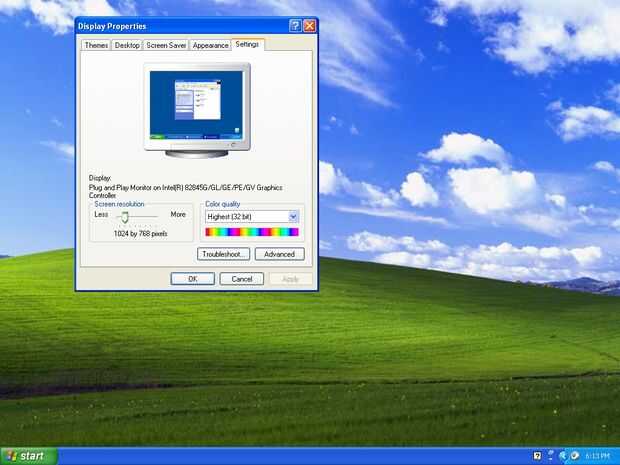
Task: Open the Start menu
Action: tap(29, 456)
